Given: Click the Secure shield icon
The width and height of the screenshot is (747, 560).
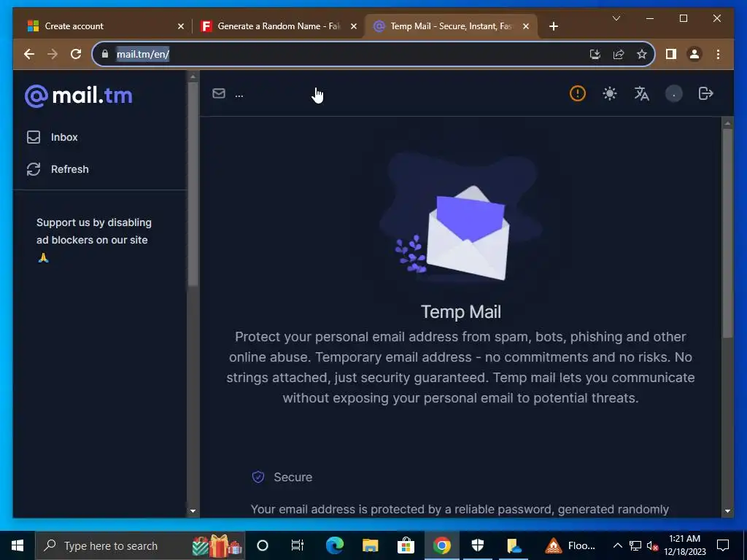Looking at the screenshot, I should click(x=258, y=477).
